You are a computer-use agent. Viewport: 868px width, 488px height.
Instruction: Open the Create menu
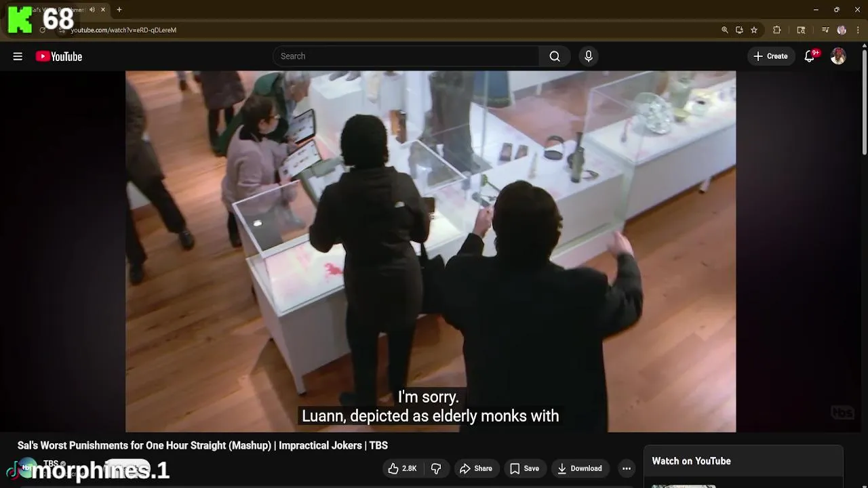(770, 56)
